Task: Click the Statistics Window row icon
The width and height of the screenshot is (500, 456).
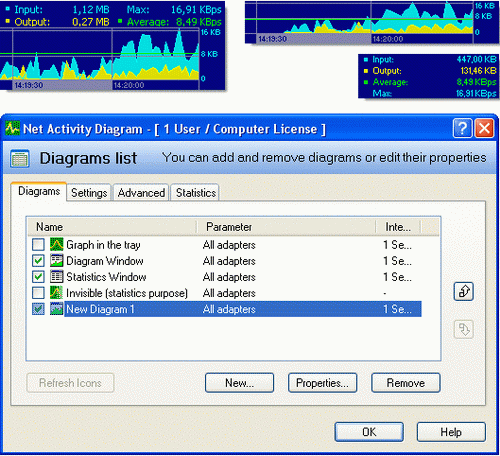Action: point(56,277)
